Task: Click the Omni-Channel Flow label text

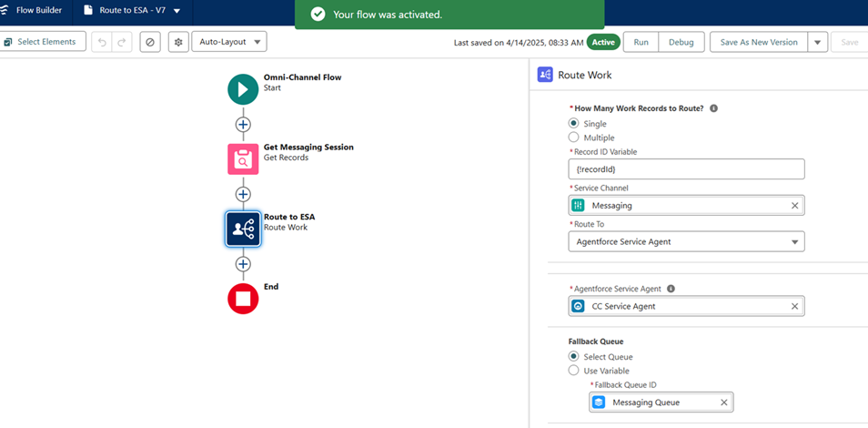Action: tap(302, 77)
